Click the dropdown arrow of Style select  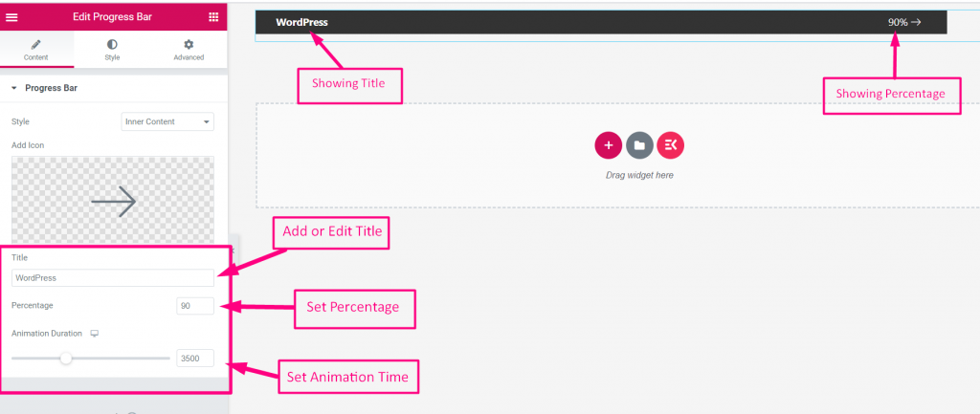(x=207, y=122)
